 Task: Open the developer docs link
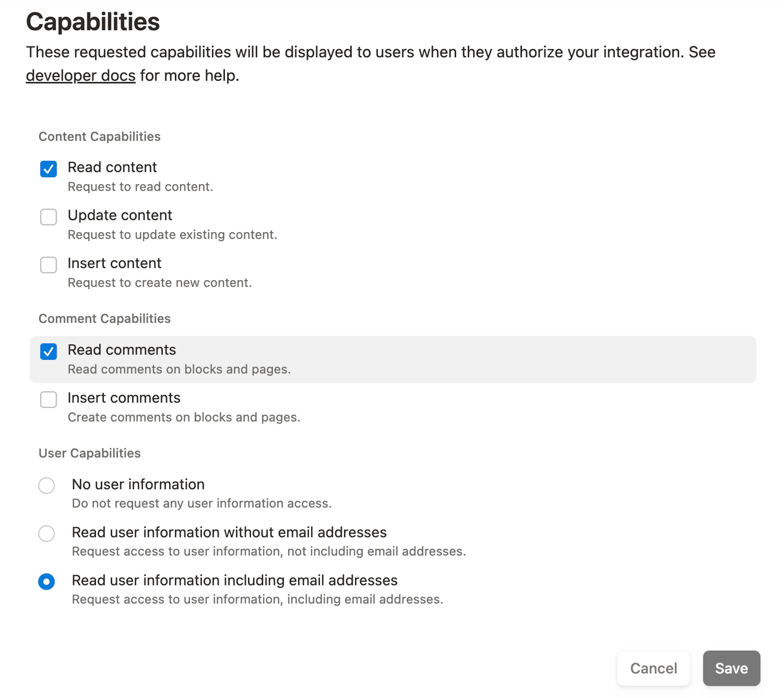pos(81,76)
